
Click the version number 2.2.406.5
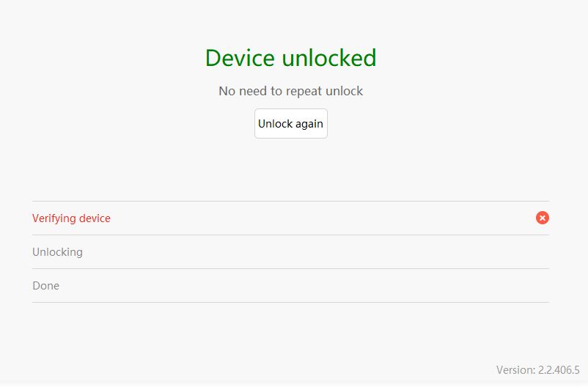pos(559,370)
